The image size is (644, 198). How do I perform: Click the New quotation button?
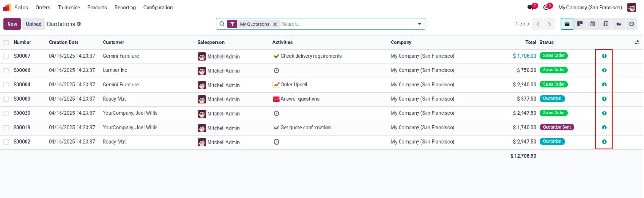[12, 24]
